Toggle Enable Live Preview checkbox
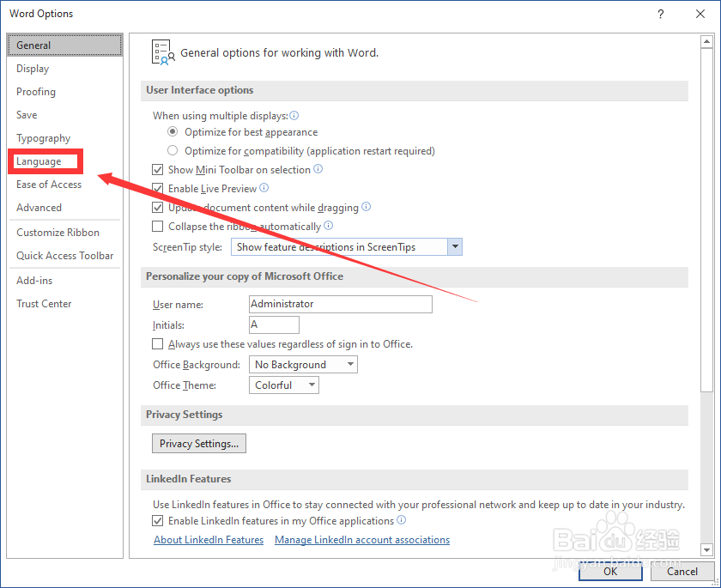The width and height of the screenshot is (721, 588). click(158, 189)
